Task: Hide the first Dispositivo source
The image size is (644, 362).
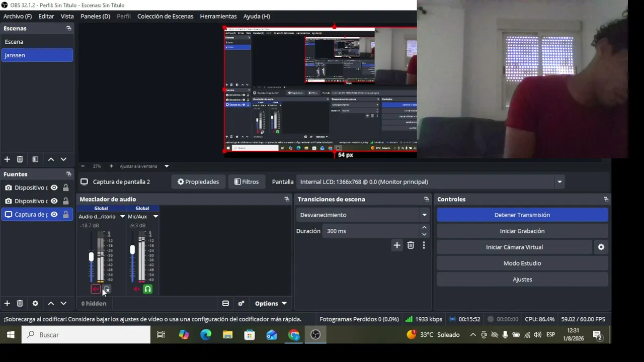Action: pos(54,188)
